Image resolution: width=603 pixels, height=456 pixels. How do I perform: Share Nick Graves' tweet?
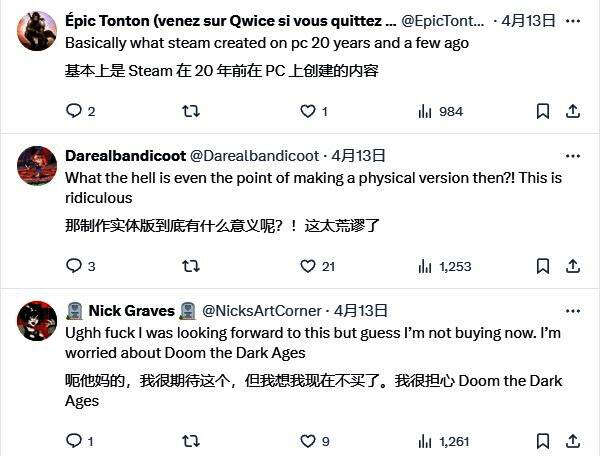click(x=573, y=440)
